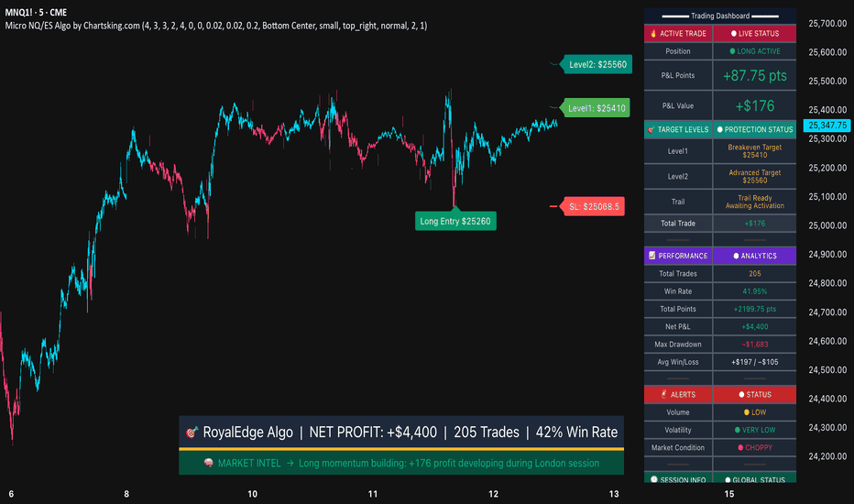Click the SL: $25068.5 stop-loss label
This screenshot has height=504, width=854.
(x=594, y=206)
